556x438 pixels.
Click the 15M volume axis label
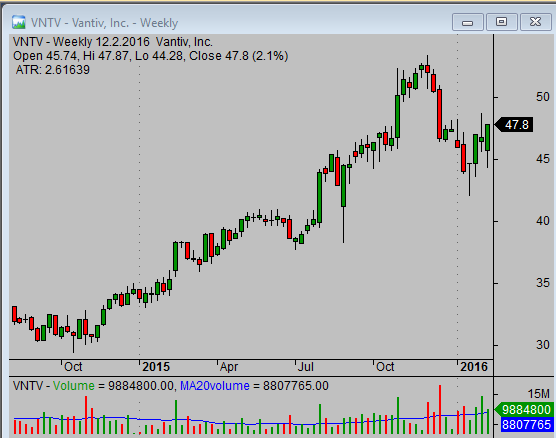click(x=538, y=394)
